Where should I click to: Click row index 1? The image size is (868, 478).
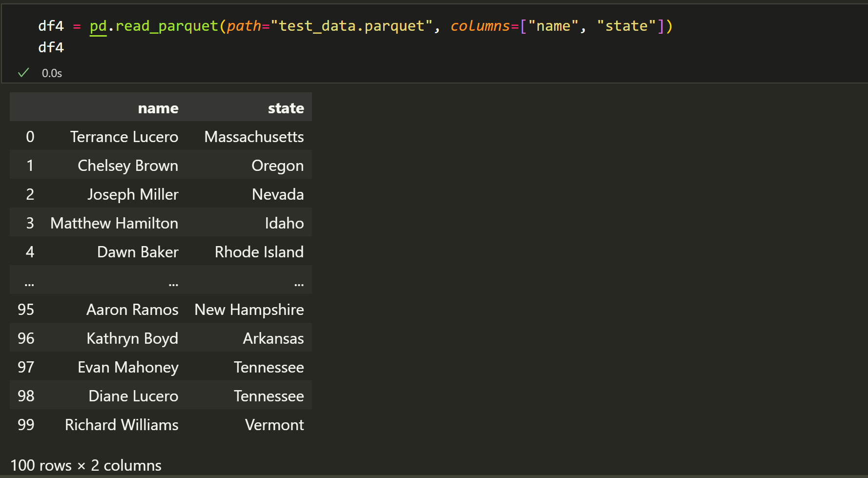click(30, 166)
